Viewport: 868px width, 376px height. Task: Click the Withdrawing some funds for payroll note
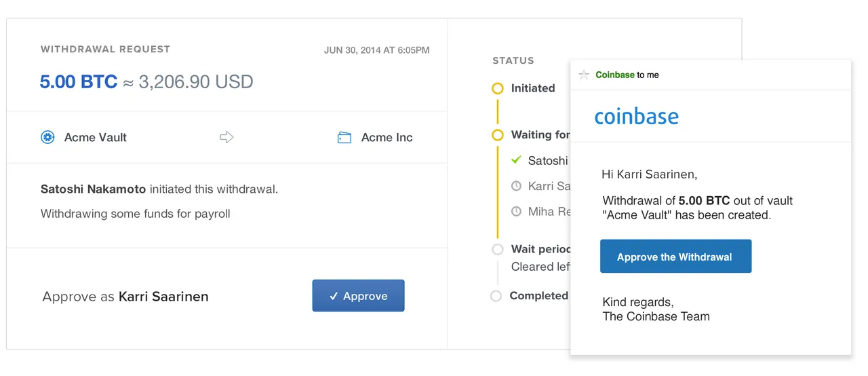136,214
